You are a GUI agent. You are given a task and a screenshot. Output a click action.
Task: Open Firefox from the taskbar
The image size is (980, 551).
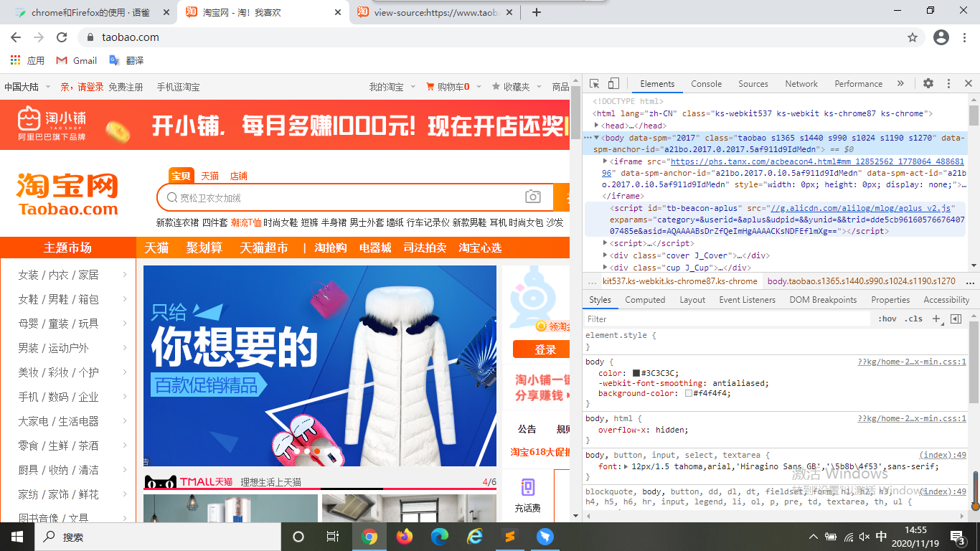[x=405, y=536]
